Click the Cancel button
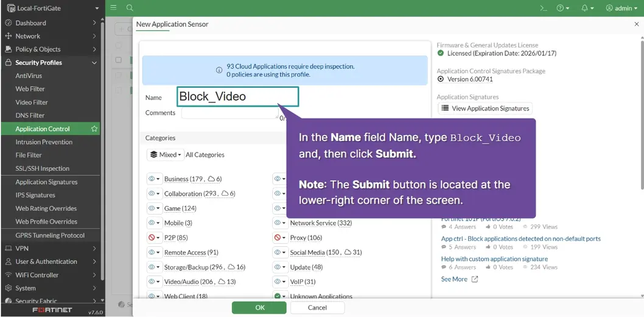 tap(318, 307)
